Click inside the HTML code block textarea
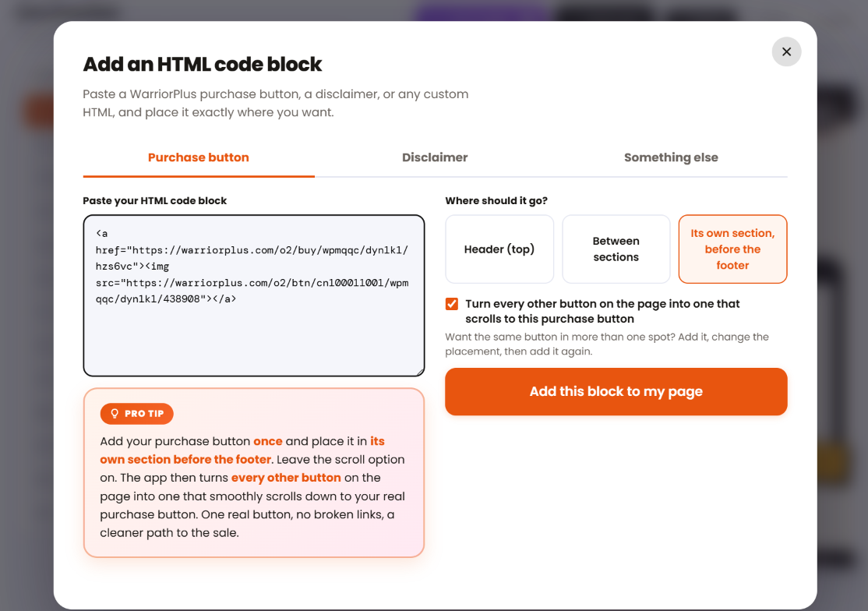Viewport: 868px width, 611px height. pos(254,295)
